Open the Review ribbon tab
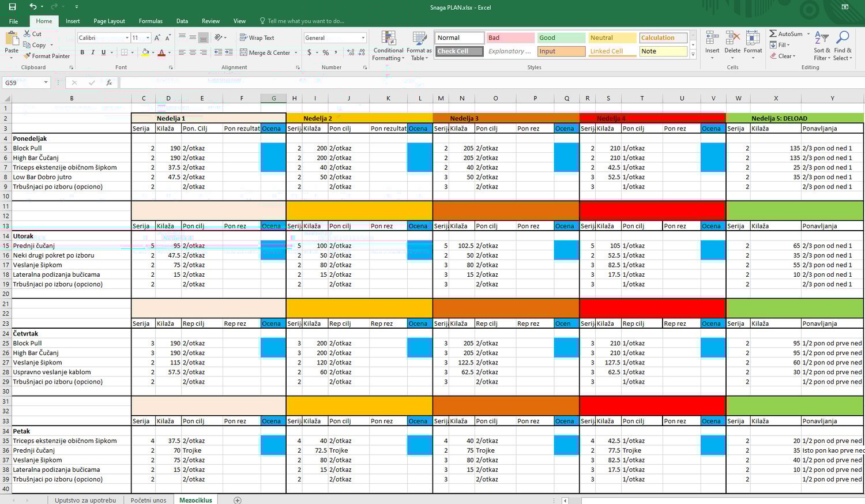The width and height of the screenshot is (865, 504). [x=210, y=21]
